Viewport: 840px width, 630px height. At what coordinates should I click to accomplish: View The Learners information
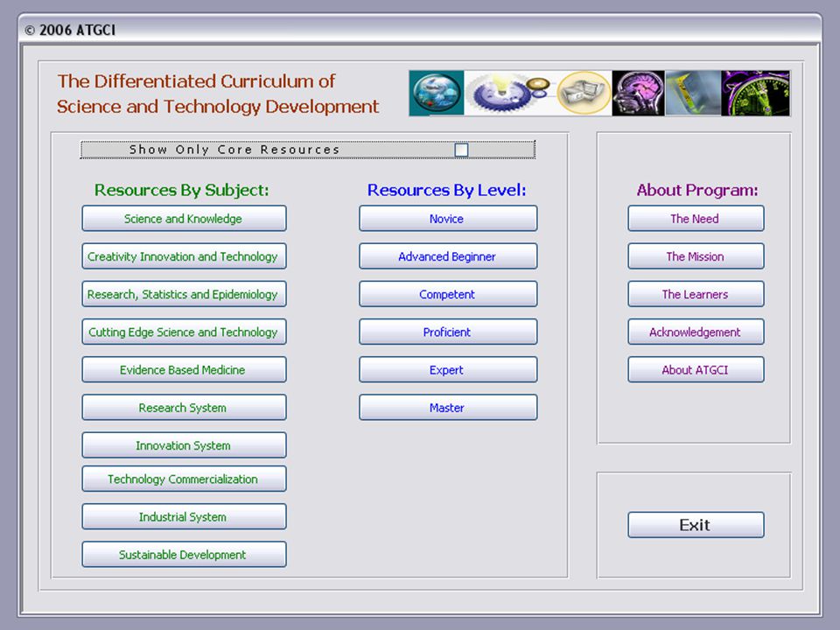pos(696,294)
